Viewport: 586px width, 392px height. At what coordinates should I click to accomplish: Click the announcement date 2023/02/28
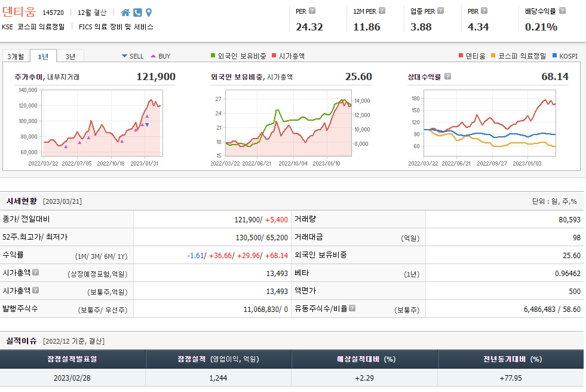pyautogui.click(x=72, y=378)
